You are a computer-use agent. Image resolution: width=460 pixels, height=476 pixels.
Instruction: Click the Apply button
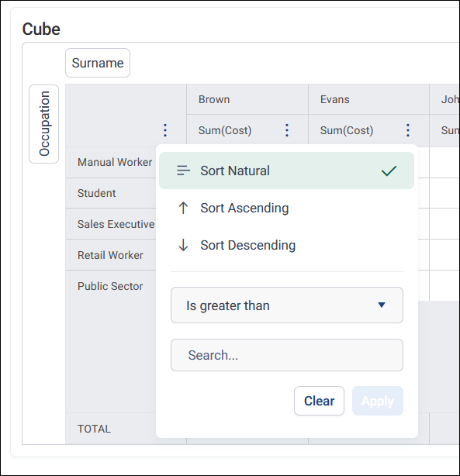tap(378, 401)
